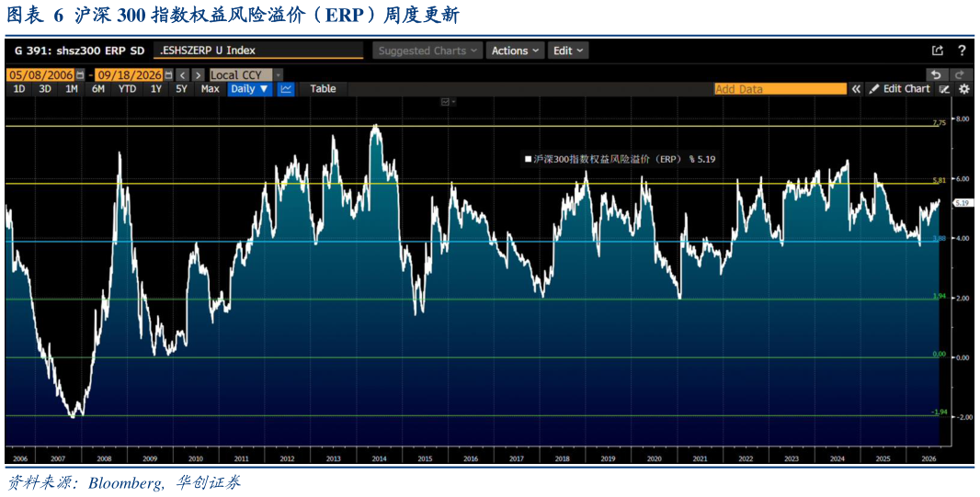980x497 pixels.
Task: Shift date range forward with right arrow
Action: click(x=198, y=75)
